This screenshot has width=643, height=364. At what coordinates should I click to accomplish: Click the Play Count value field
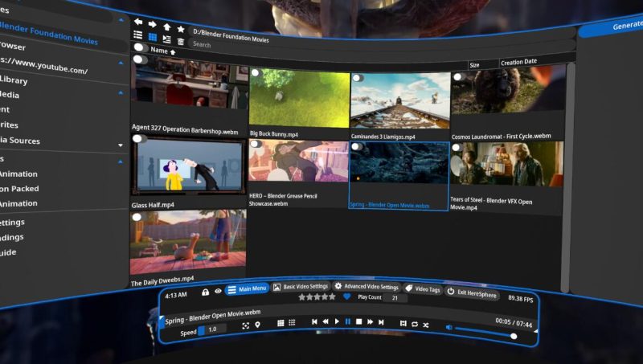(x=395, y=298)
